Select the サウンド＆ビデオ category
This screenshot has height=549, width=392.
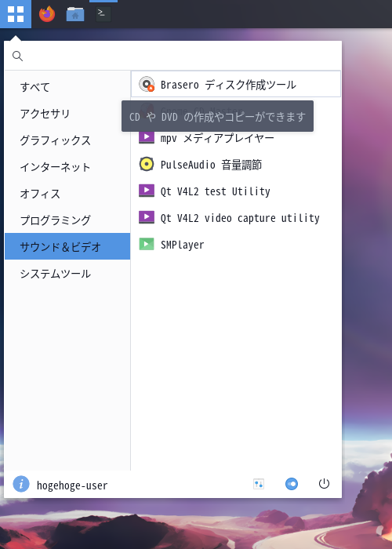(67, 246)
